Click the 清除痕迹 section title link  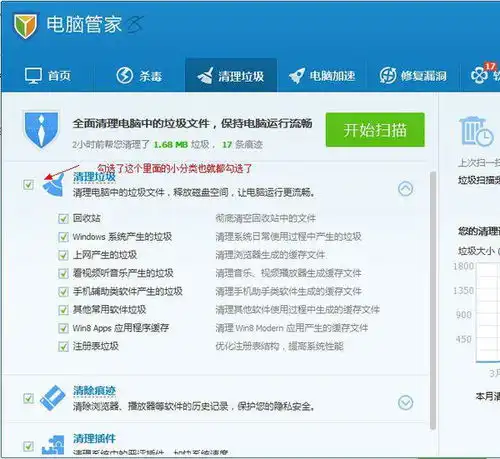[x=94, y=390]
